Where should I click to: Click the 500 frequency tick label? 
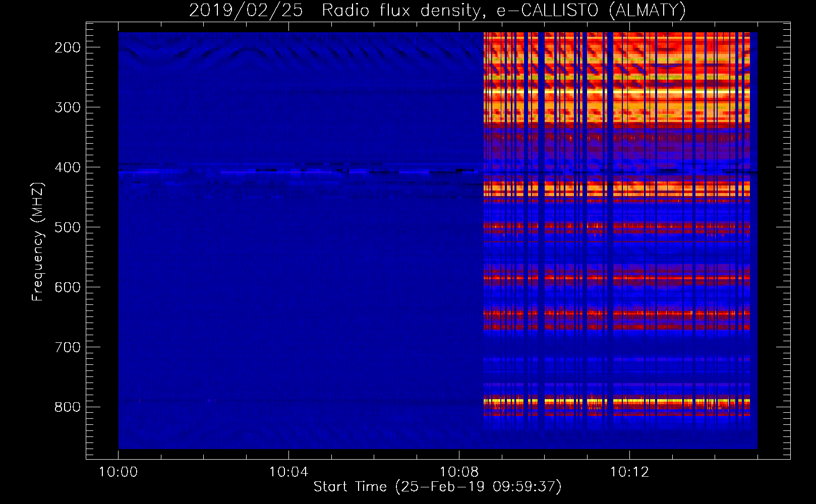coord(68,227)
